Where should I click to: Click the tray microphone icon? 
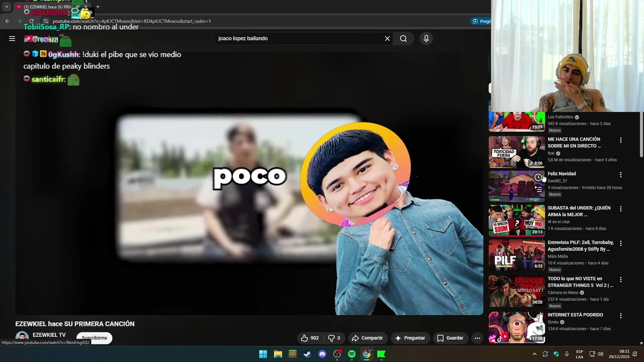[567, 354]
